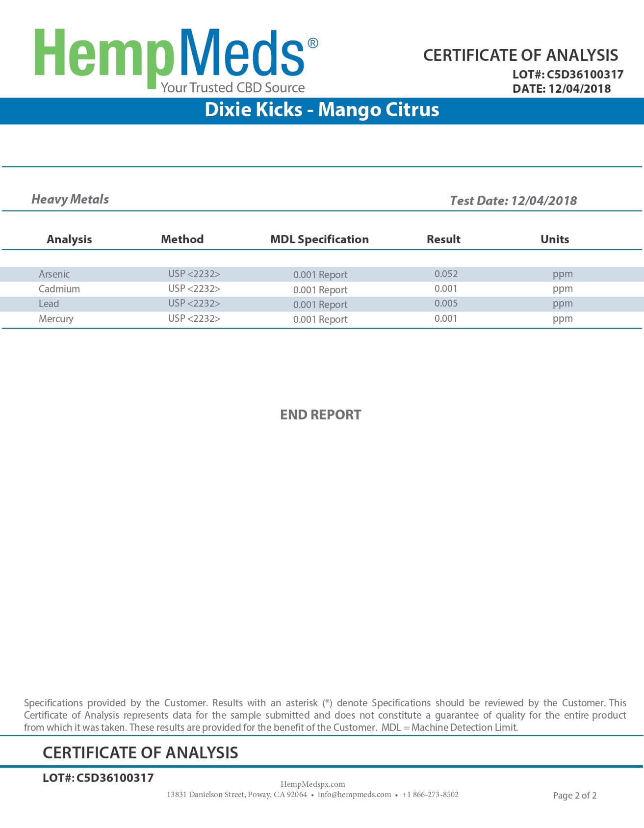Click the END REPORT text

click(320, 415)
